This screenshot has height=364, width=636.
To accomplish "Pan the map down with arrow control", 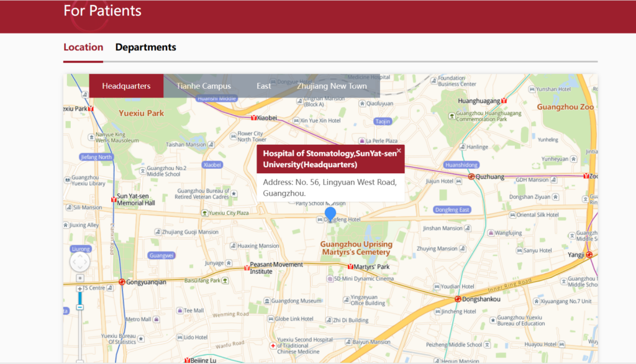I will (x=80, y=268).
